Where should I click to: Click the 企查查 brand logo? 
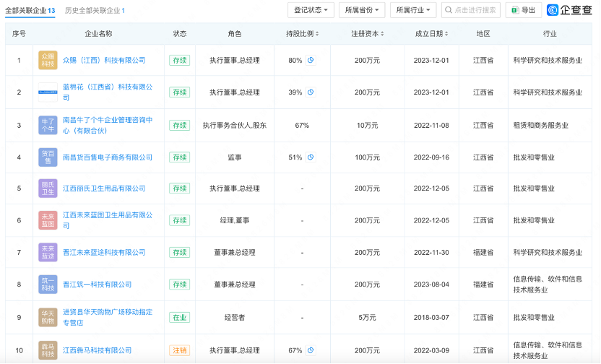pyautogui.click(x=571, y=10)
